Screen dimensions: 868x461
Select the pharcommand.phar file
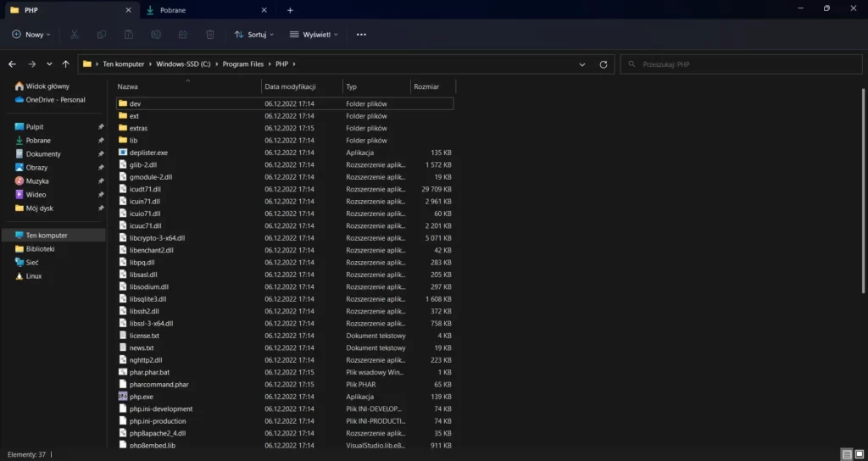[285, 385]
